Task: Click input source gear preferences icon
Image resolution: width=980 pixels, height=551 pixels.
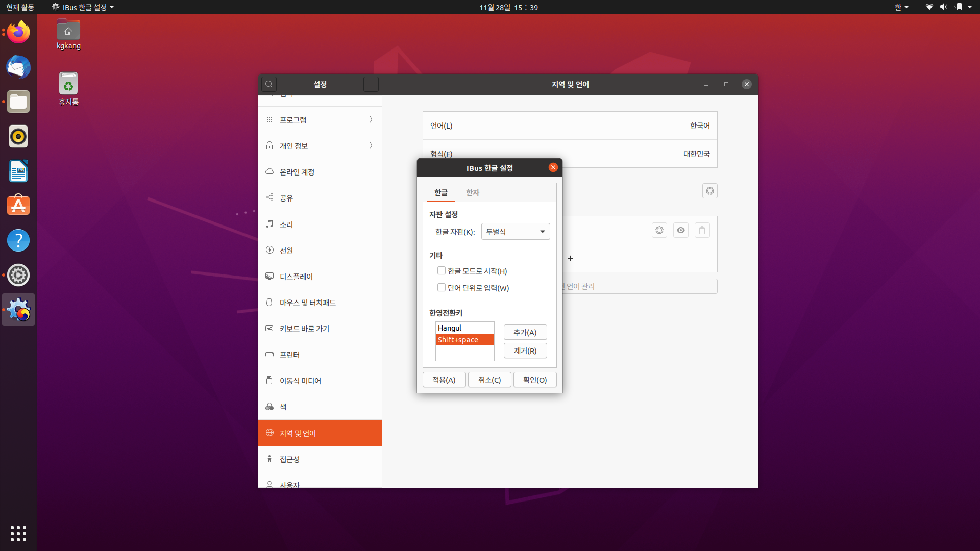Action: 659,230
